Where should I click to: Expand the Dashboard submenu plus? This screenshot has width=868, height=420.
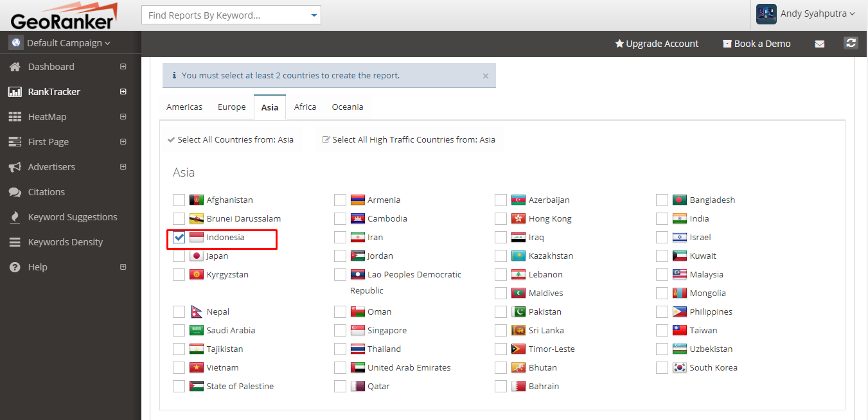click(x=123, y=67)
